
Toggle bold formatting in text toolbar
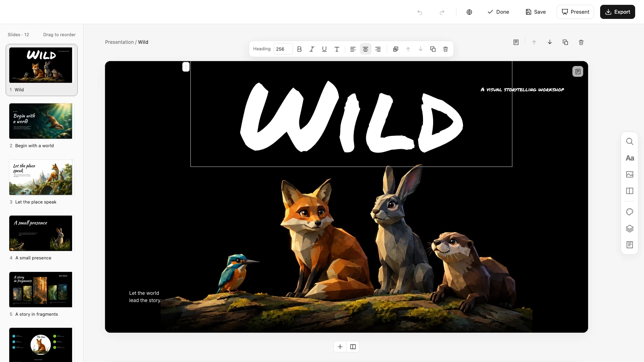299,49
